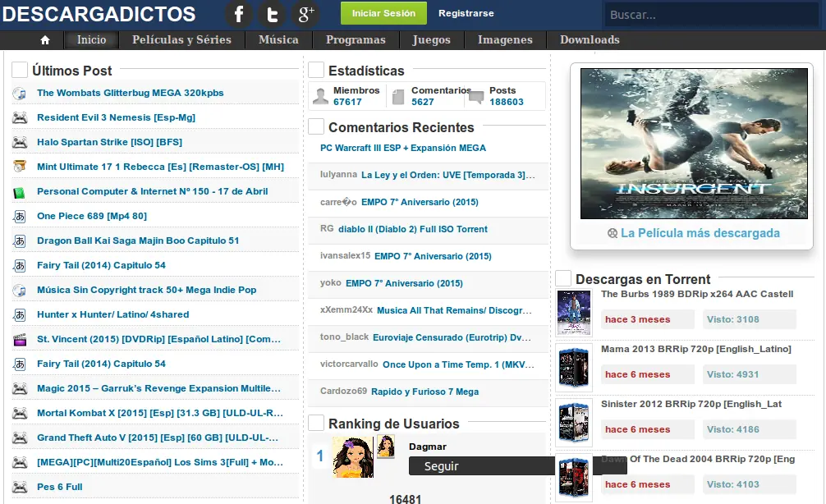
Task: Open the Downloads menu
Action: (x=590, y=40)
